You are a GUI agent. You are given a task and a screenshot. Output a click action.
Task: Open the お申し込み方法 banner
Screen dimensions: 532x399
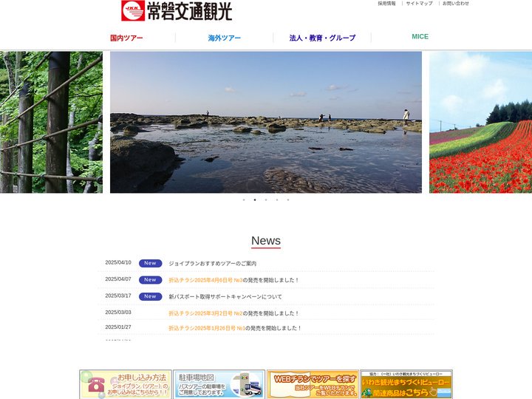[126, 384]
